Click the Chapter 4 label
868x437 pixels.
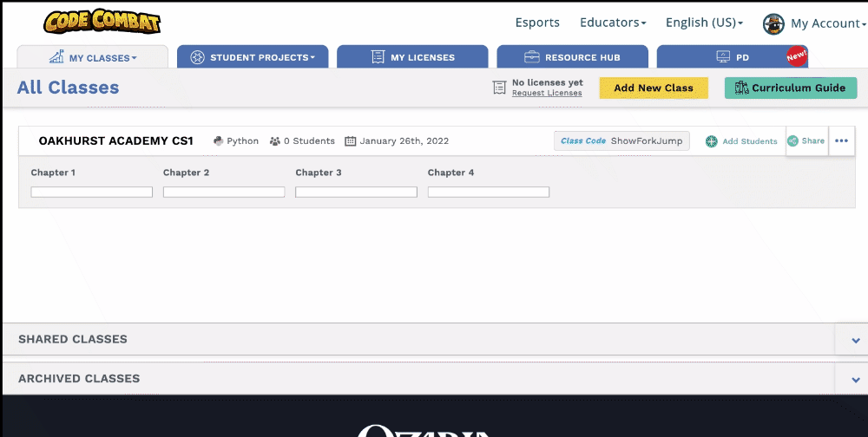[x=450, y=173]
